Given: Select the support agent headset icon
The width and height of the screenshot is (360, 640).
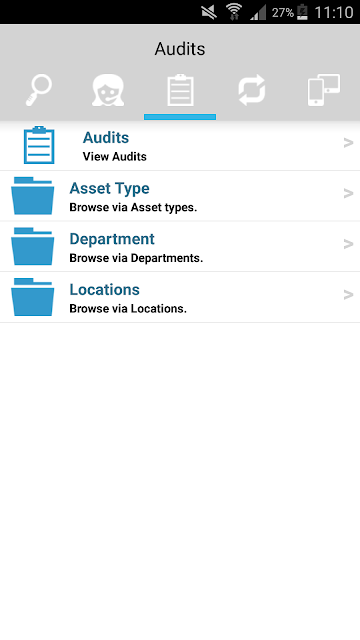Looking at the screenshot, I should click(x=108, y=90).
